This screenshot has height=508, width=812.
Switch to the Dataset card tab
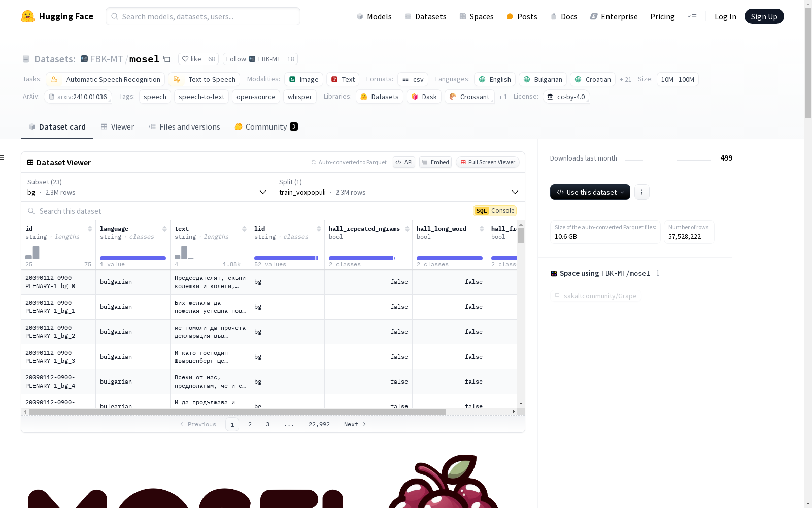[x=57, y=126]
